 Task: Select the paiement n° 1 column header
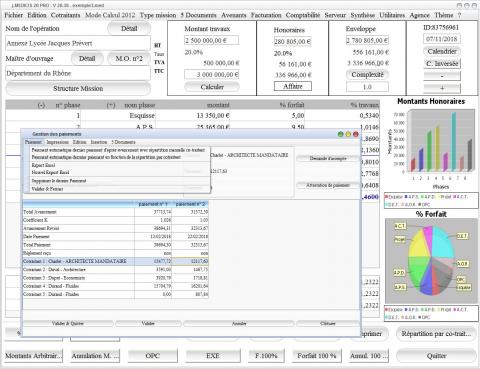click(153, 204)
